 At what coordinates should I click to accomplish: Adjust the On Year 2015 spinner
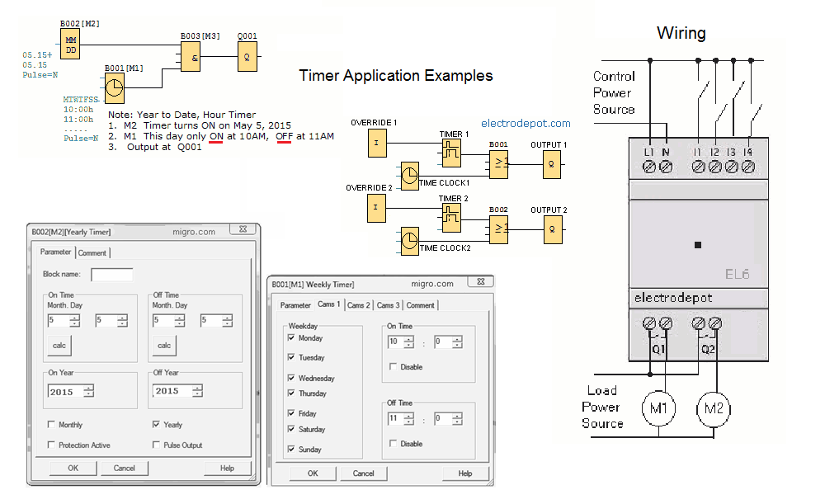[x=88, y=392]
